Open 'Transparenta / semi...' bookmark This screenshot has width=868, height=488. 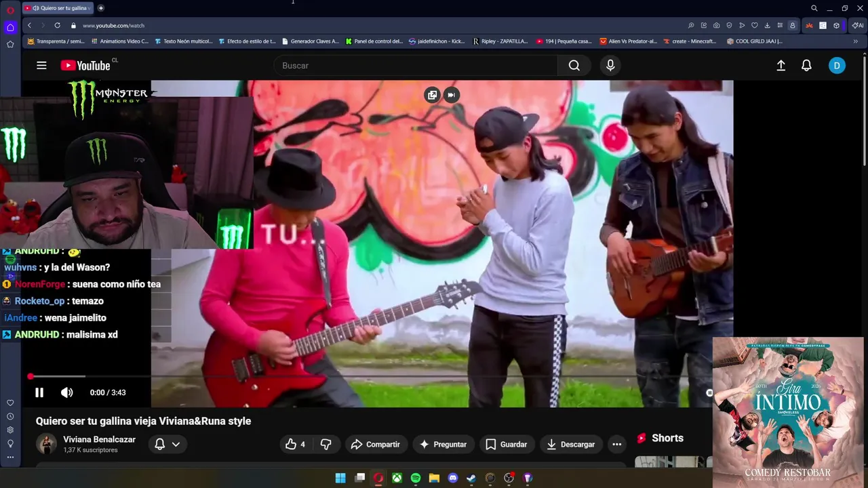56,41
